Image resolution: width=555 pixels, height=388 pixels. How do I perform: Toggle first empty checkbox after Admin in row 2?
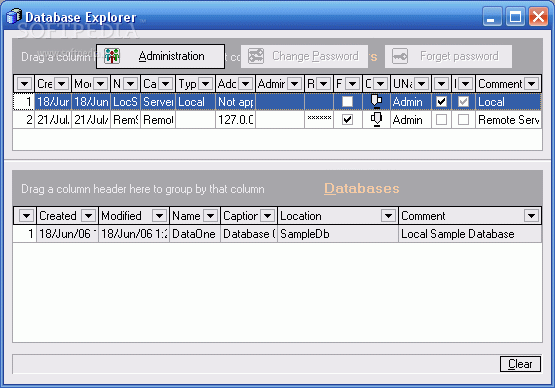(441, 120)
